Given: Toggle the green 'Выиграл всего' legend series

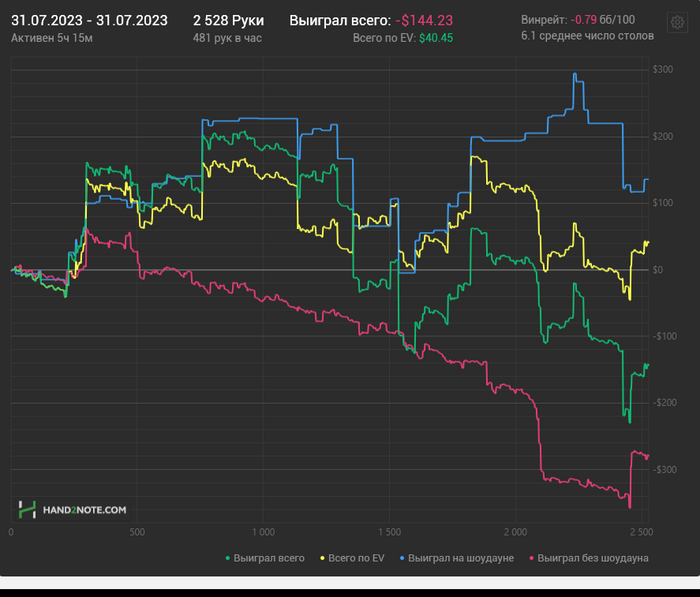Looking at the screenshot, I should pos(265,558).
